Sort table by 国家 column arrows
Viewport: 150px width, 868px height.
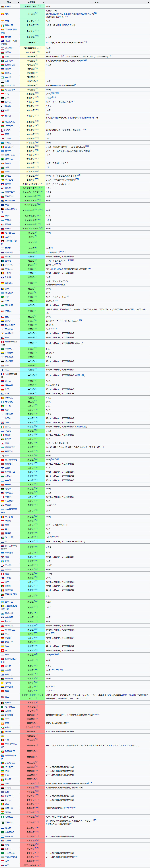click(x=18, y=2)
